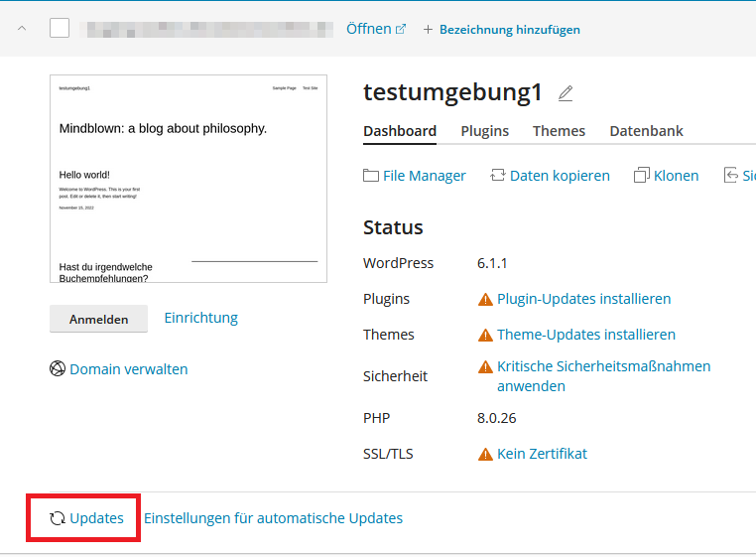The image size is (756, 557).
Task: Click the plus icon before Bezeichnung hinzufügen
Action: (428, 30)
